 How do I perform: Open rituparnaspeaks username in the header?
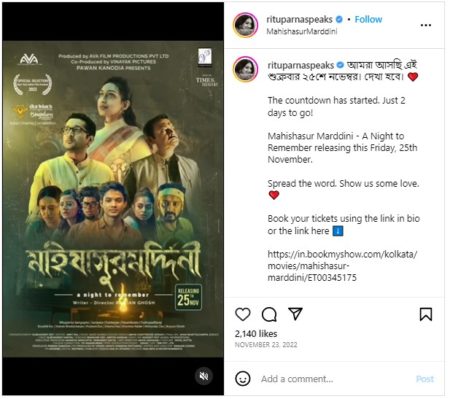tap(299, 19)
